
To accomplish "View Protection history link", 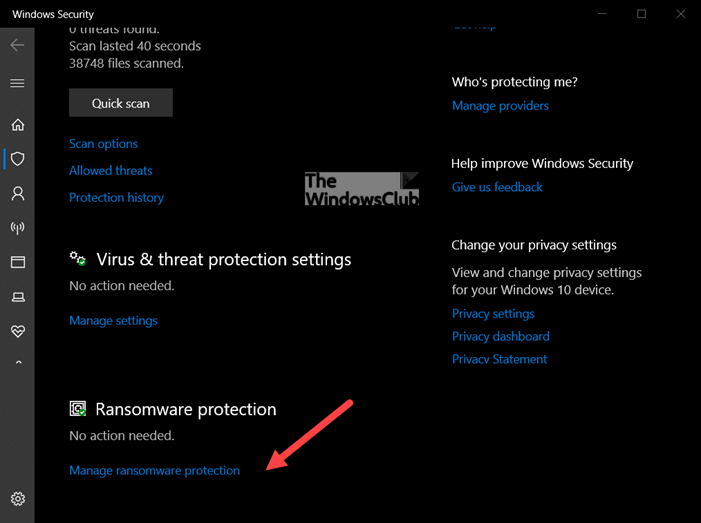I will point(116,198).
